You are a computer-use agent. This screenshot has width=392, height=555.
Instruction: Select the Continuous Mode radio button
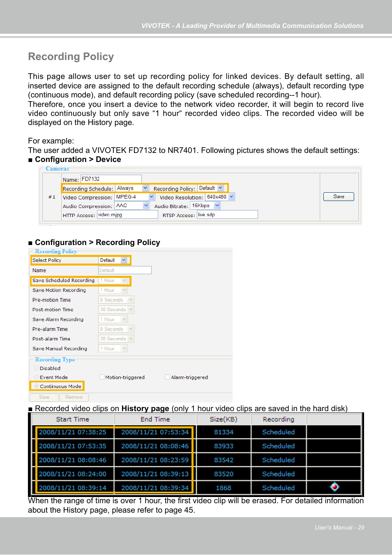coord(37,386)
